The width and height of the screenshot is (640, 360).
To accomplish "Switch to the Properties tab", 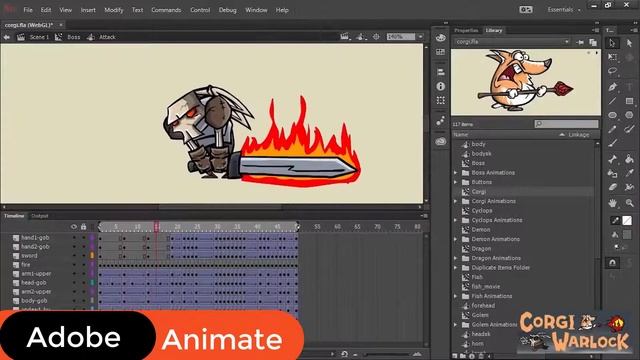I will pos(466,31).
